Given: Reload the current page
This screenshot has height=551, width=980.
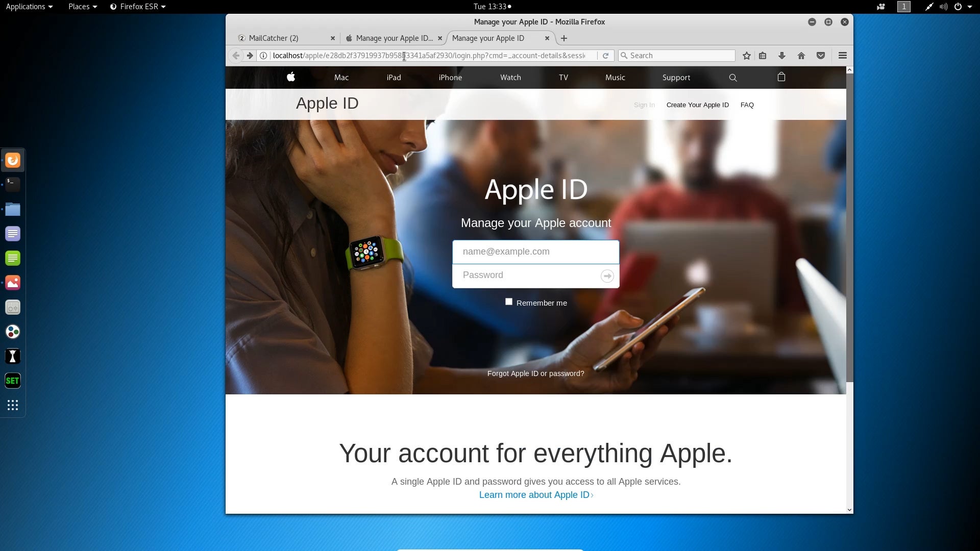Looking at the screenshot, I should point(605,56).
